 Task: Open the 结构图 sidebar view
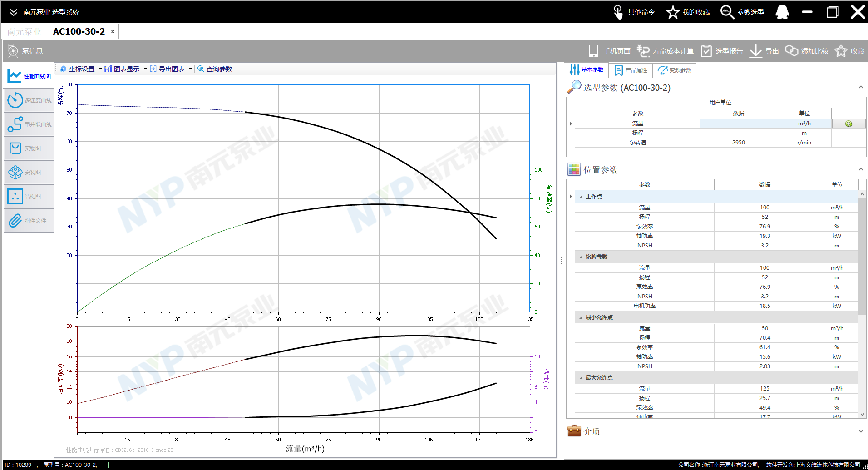pos(29,196)
